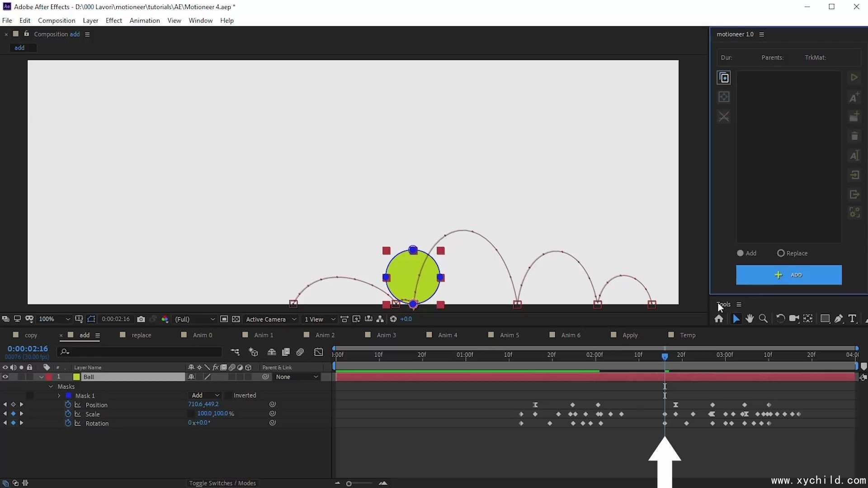868x488 pixels.
Task: Select the Selection tool in Tools panel
Action: point(736,319)
